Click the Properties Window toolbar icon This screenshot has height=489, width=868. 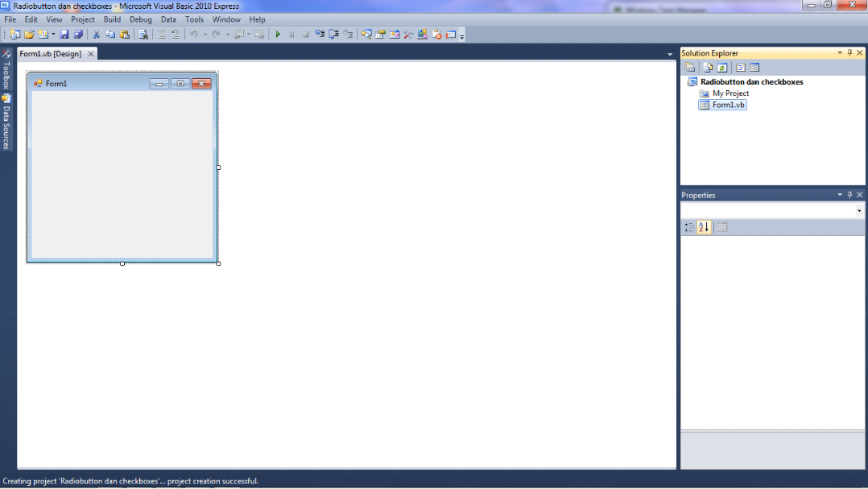point(380,35)
